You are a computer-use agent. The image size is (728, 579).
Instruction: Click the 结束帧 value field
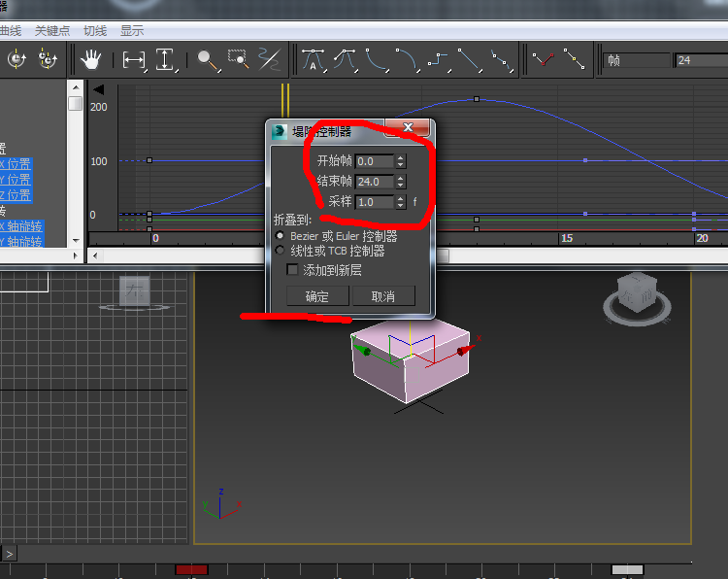click(x=375, y=182)
